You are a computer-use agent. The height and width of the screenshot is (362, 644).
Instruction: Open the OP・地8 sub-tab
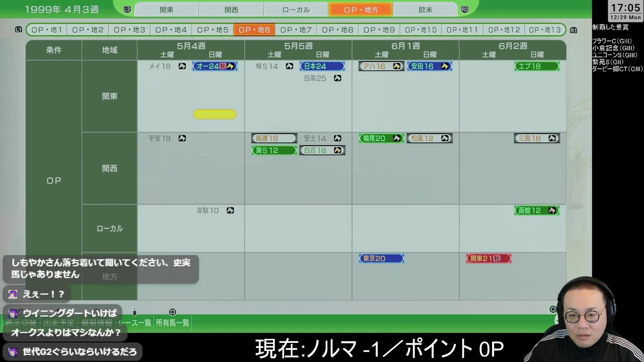point(338,30)
